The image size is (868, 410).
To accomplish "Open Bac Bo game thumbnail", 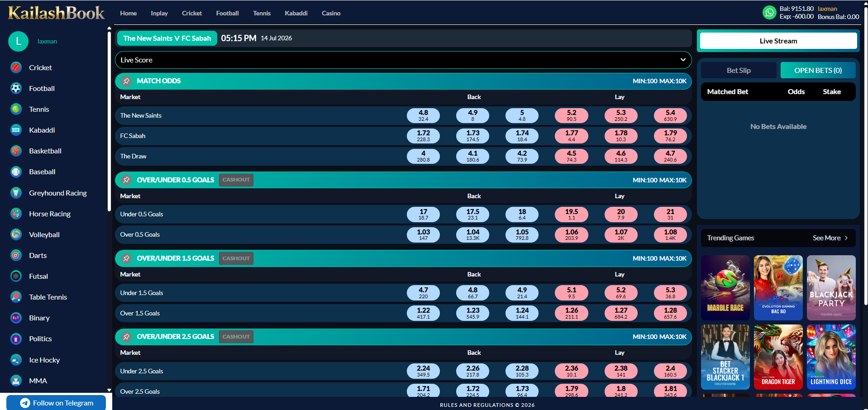I will pyautogui.click(x=778, y=288).
